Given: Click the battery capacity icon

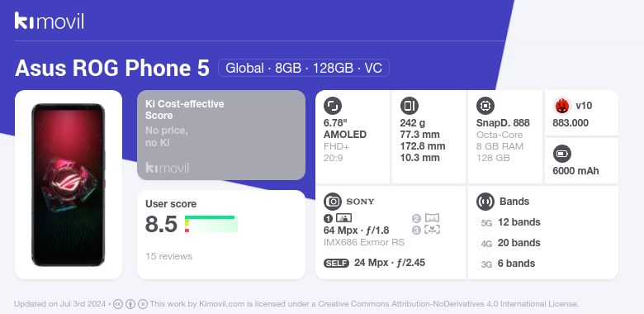Looking at the screenshot, I should pyautogui.click(x=562, y=155).
